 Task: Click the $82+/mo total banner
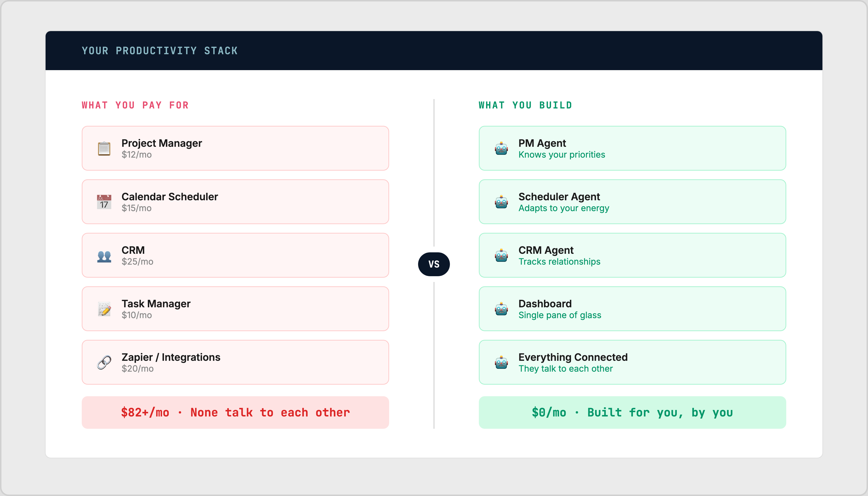click(x=235, y=412)
